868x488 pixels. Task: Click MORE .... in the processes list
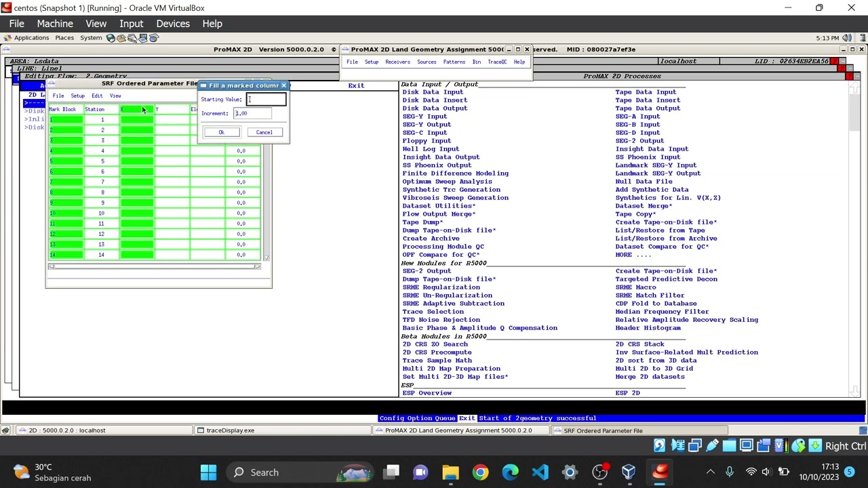[633, 255]
